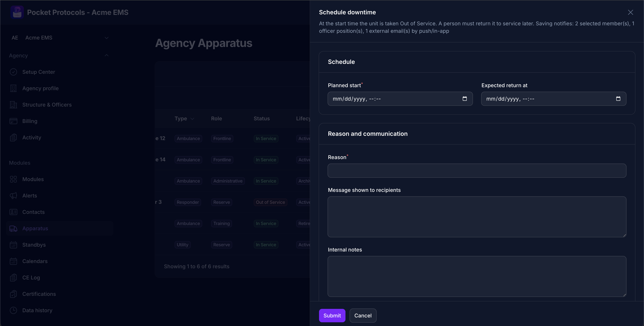
Task: Go to Agency profile
Action: click(59, 88)
